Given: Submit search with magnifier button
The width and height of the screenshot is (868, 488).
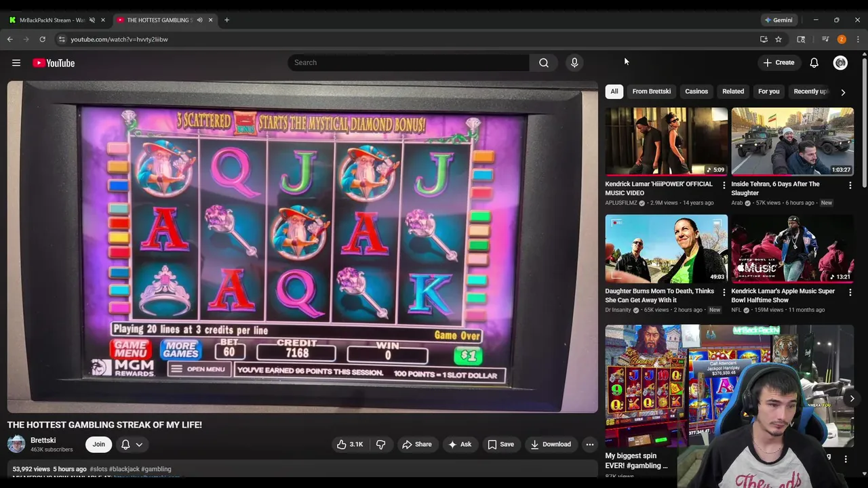Looking at the screenshot, I should (544, 62).
